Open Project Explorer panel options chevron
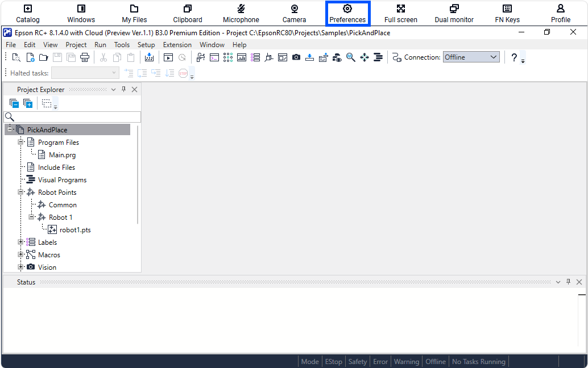This screenshot has width=588, height=368. [x=114, y=90]
